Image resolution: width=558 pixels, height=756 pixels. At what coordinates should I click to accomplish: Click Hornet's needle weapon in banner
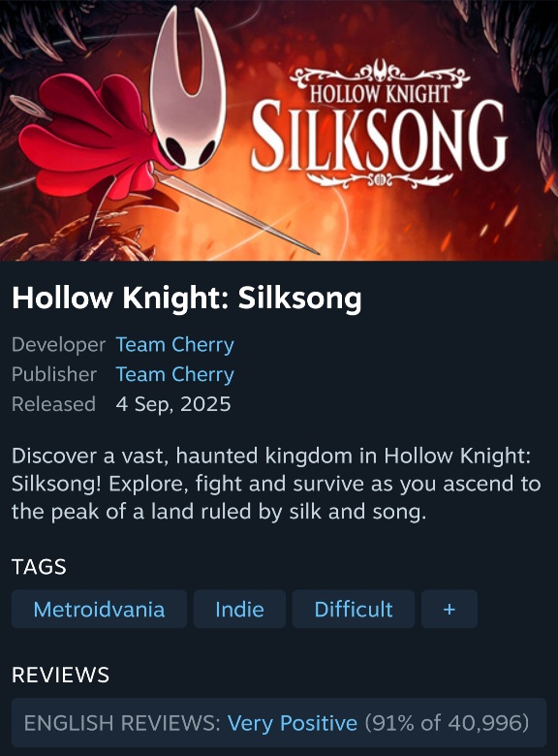coord(236,212)
